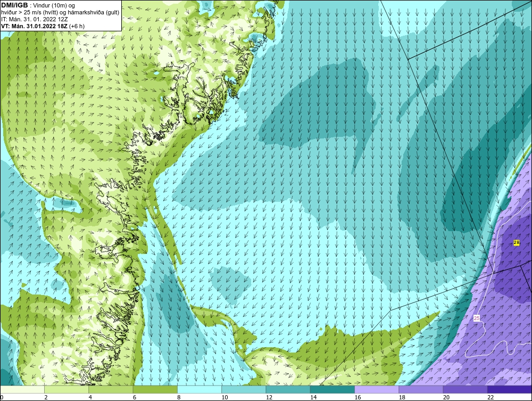
Task: Select the 4-6 m/s legend color swatch
Action: (x=111, y=389)
